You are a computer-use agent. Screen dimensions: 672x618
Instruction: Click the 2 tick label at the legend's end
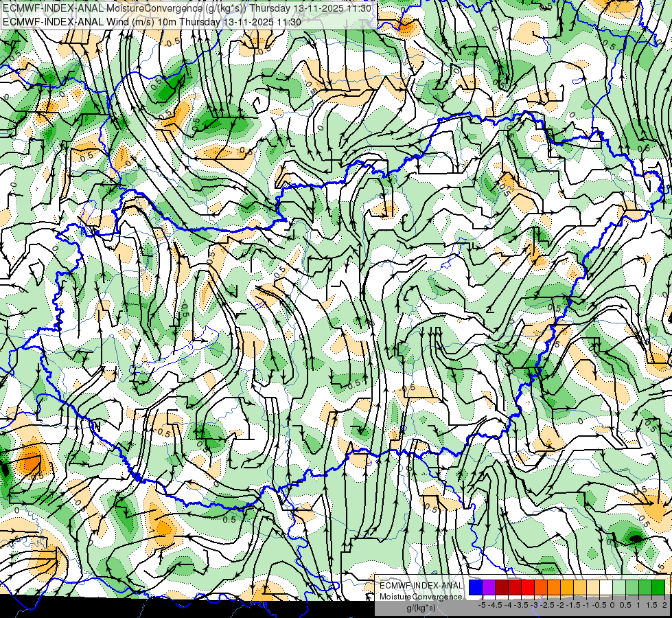pyautogui.click(x=664, y=605)
